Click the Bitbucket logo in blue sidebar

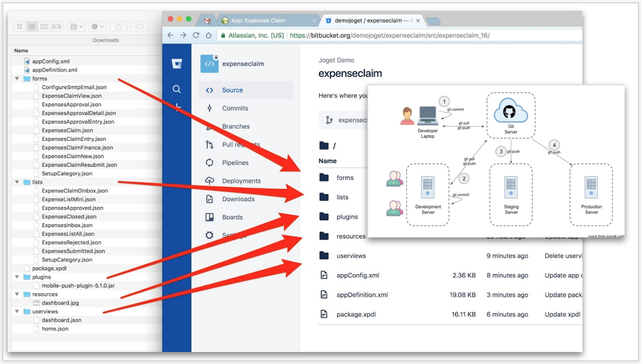click(x=177, y=64)
